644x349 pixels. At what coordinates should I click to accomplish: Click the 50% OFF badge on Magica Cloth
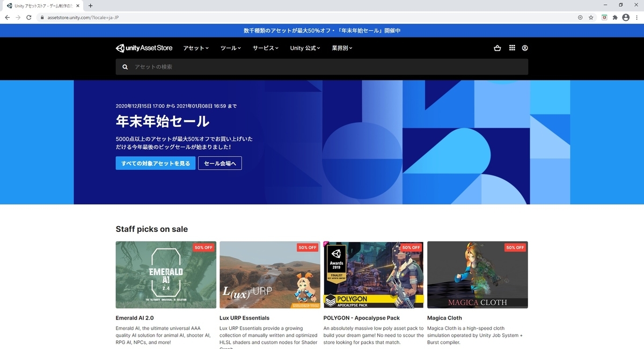[515, 248]
